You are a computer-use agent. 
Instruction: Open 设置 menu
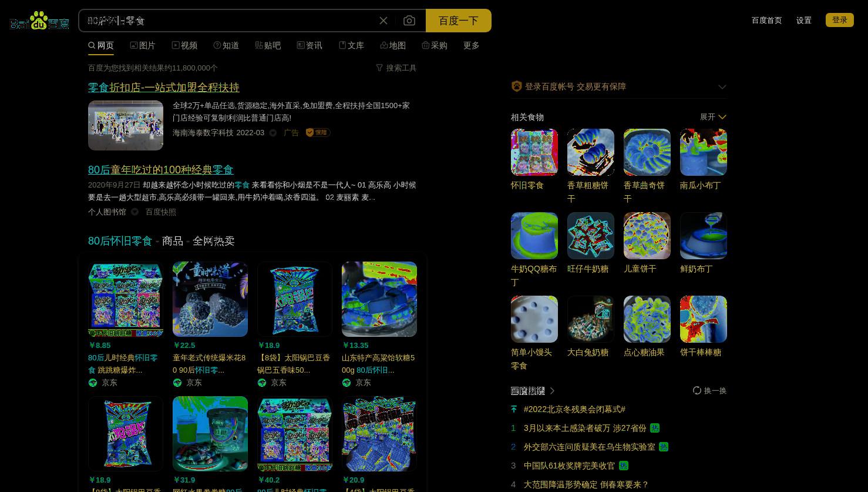pyautogui.click(x=804, y=20)
